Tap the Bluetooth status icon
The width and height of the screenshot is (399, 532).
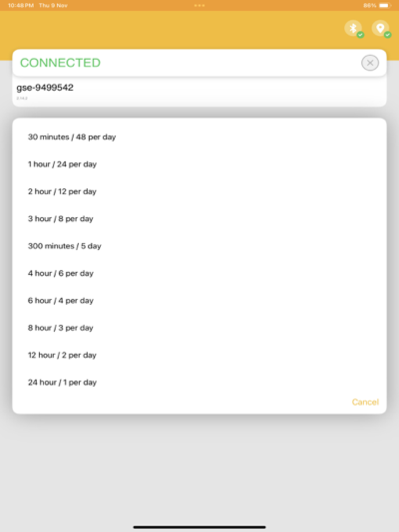pyautogui.click(x=353, y=28)
